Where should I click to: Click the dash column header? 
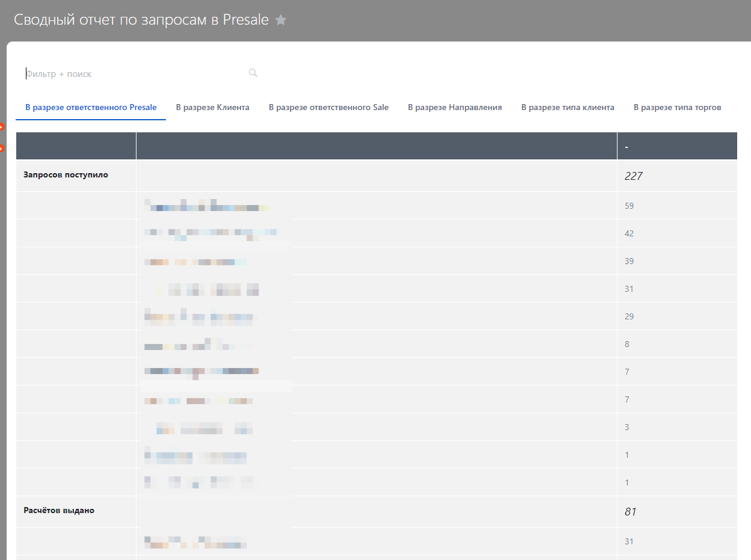click(677, 146)
